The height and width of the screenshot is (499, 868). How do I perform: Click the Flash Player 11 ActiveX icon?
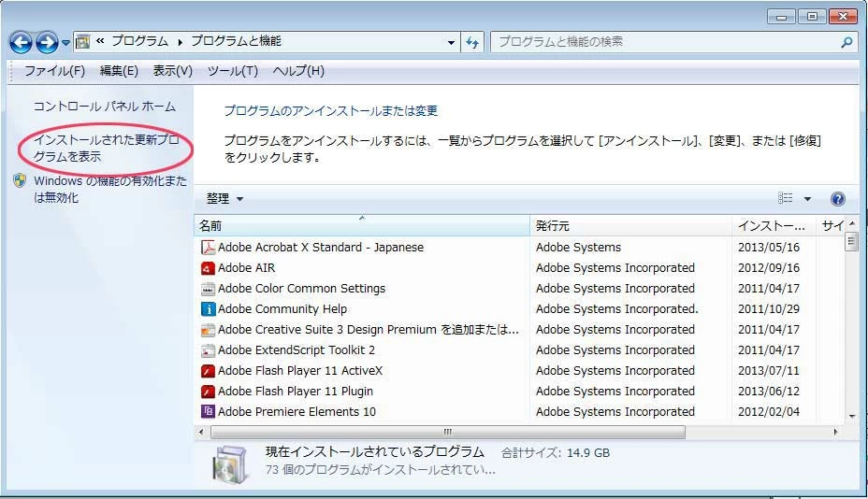(x=208, y=371)
